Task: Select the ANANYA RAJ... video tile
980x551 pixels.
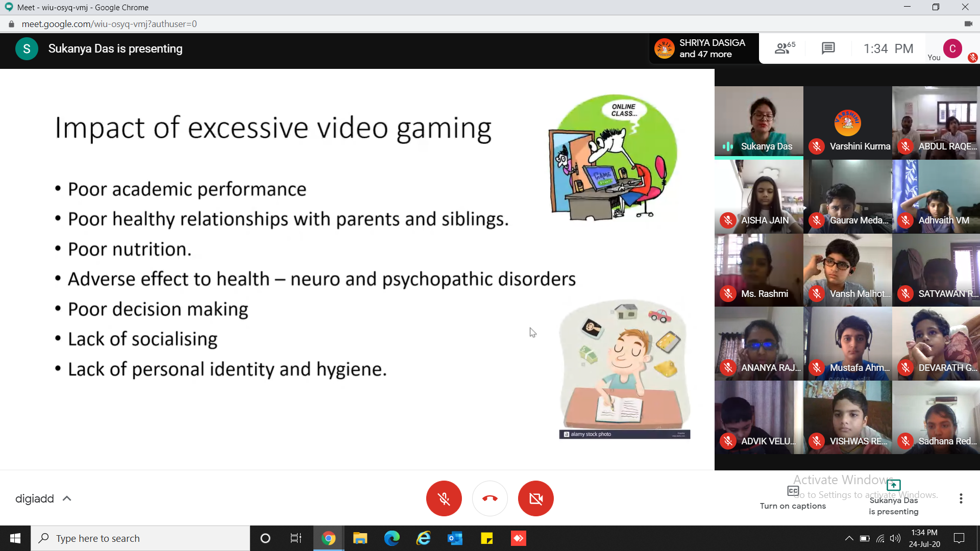Action: 758,344
